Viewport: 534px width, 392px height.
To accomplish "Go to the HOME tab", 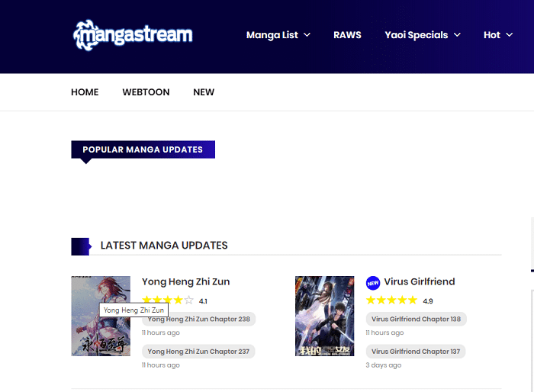I will click(85, 92).
